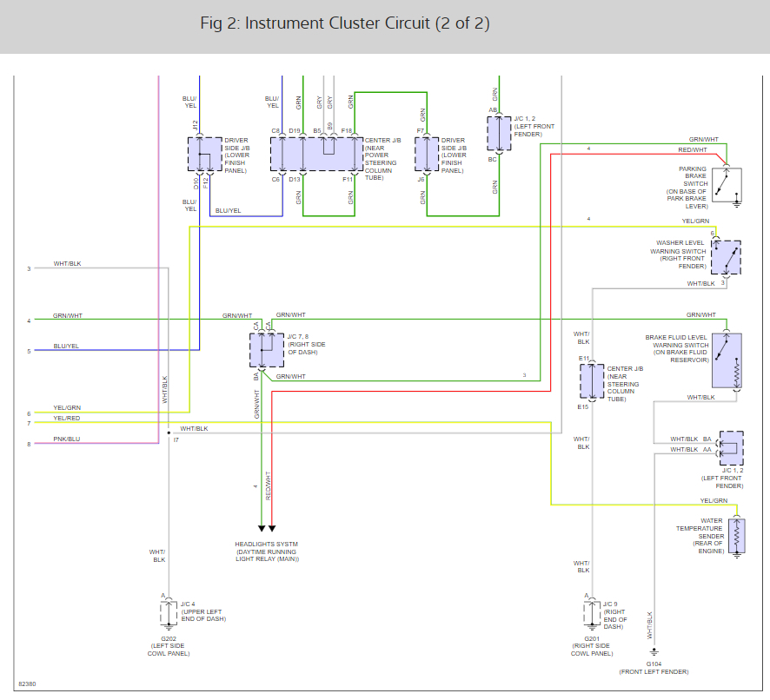Select the brake fluid level warning switch symbol
This screenshot has height=700, width=770.
(x=726, y=360)
